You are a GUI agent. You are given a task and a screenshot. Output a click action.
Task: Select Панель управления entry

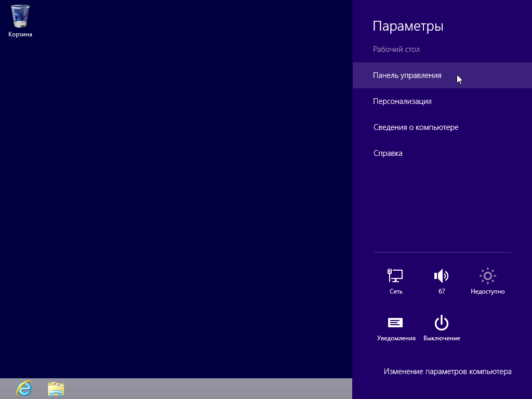click(406, 75)
